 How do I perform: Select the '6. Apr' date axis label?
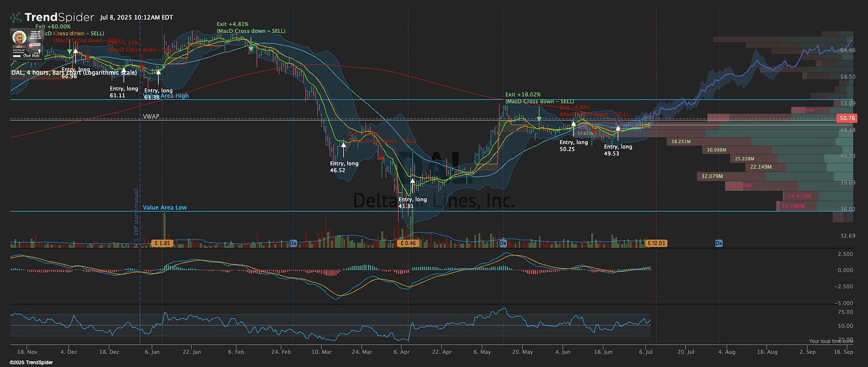click(x=402, y=353)
